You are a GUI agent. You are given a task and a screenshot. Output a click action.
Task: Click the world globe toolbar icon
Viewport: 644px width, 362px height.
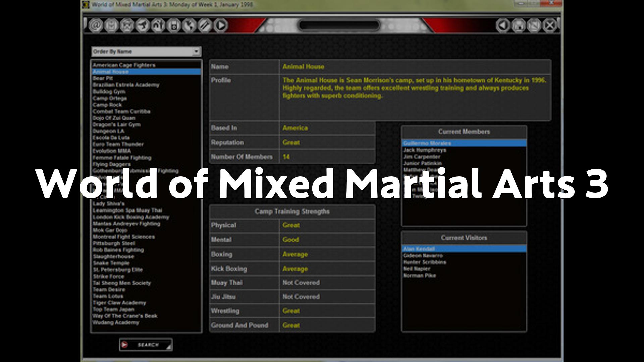[190, 25]
